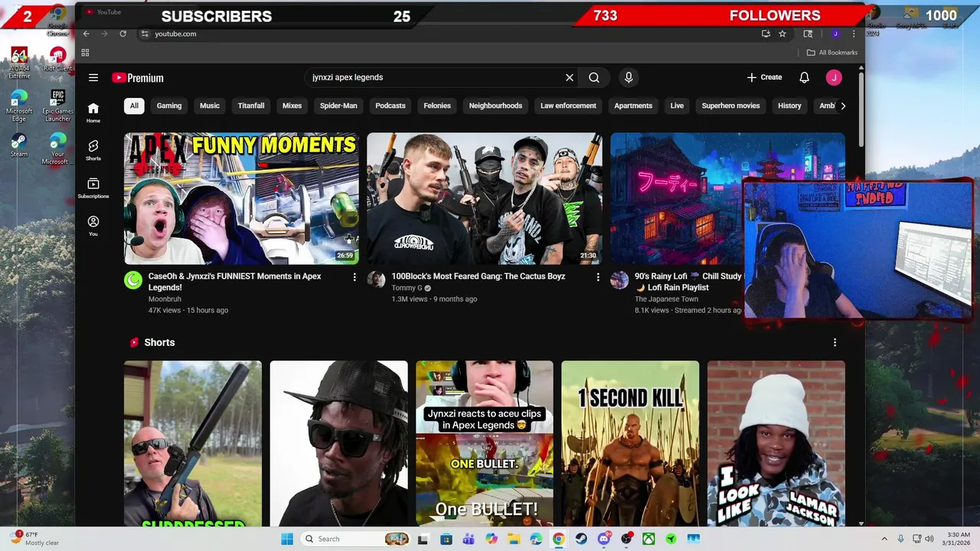This screenshot has width=980, height=551.
Task: Select the Music filter chip
Action: pos(210,106)
